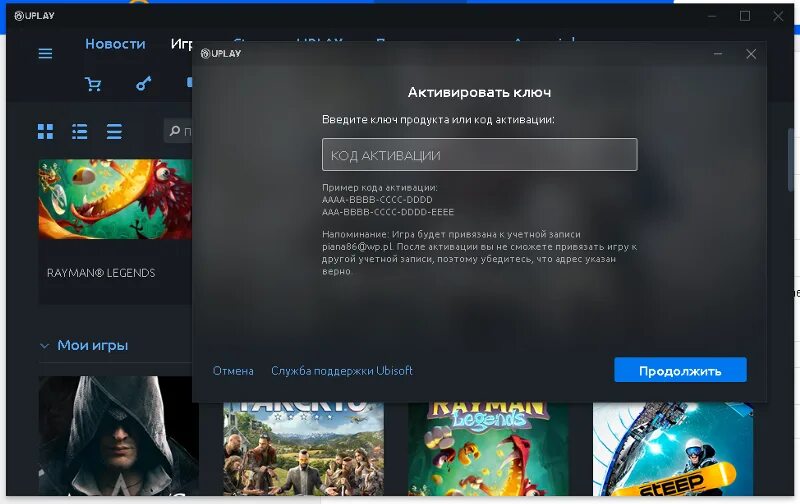This screenshot has width=800, height=504.
Task: Open the hamburger menu in main Uplay window
Action: 45,54
